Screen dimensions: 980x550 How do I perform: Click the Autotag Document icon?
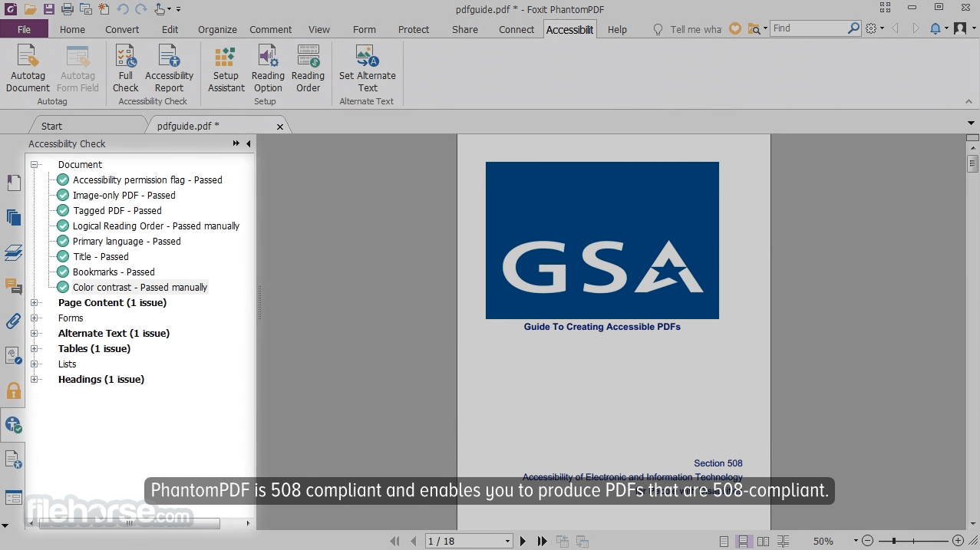click(28, 69)
